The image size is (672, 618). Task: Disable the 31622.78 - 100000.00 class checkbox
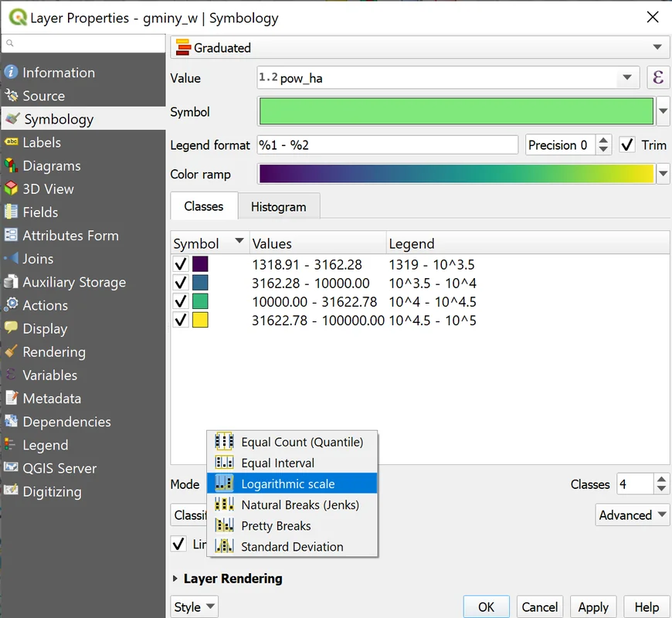click(181, 320)
